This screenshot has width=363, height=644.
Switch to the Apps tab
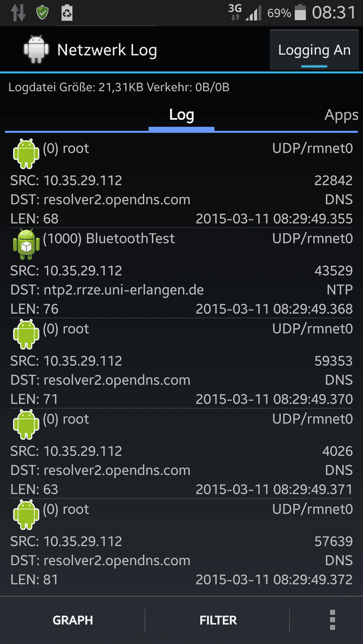pos(342,116)
